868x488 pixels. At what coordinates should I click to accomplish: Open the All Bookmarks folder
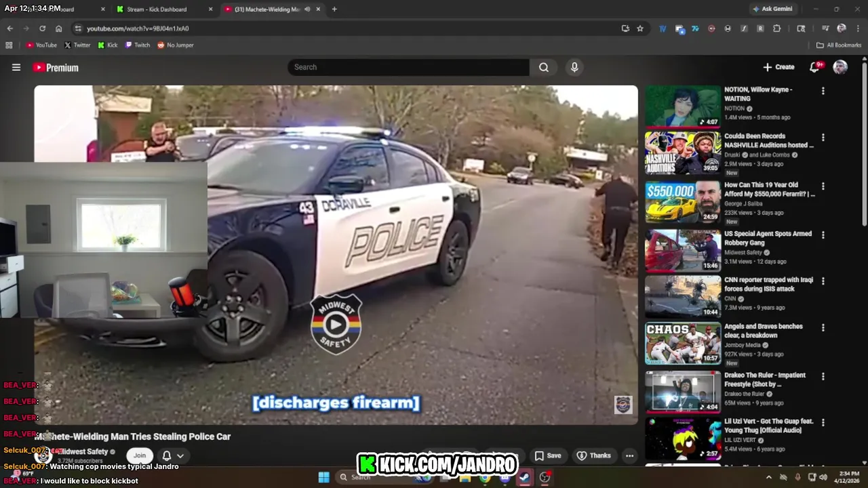tap(839, 45)
